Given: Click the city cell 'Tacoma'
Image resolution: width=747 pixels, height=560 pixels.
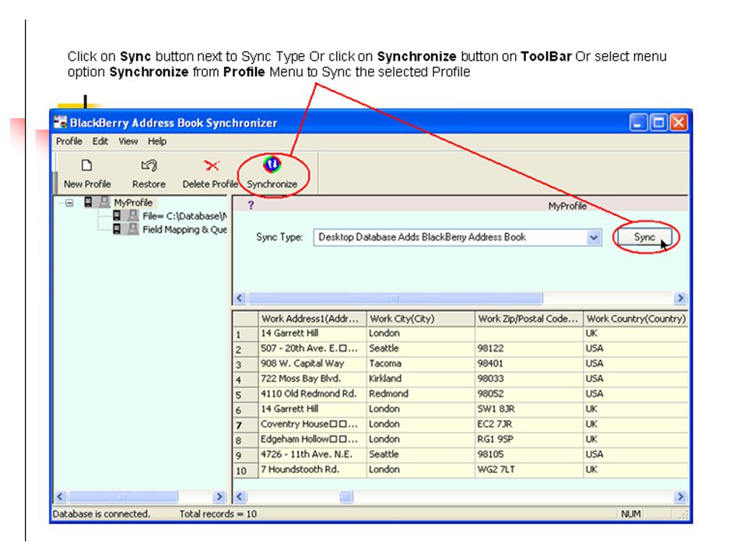Looking at the screenshot, I should [421, 364].
